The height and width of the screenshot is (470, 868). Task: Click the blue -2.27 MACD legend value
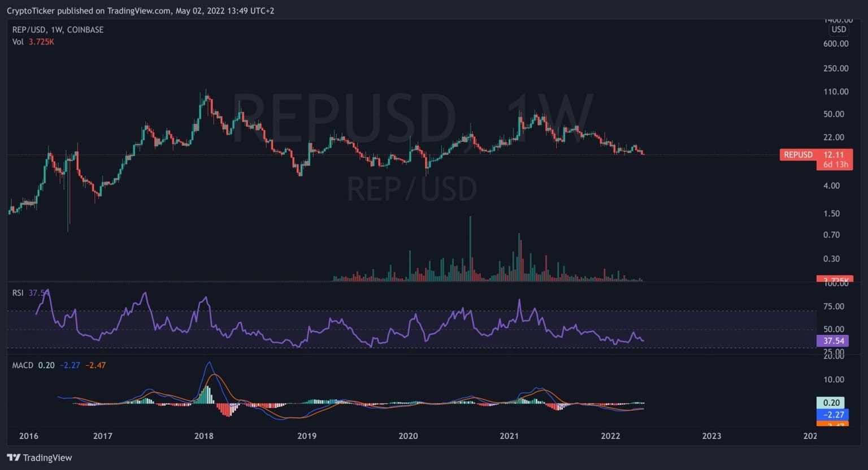[x=70, y=365]
